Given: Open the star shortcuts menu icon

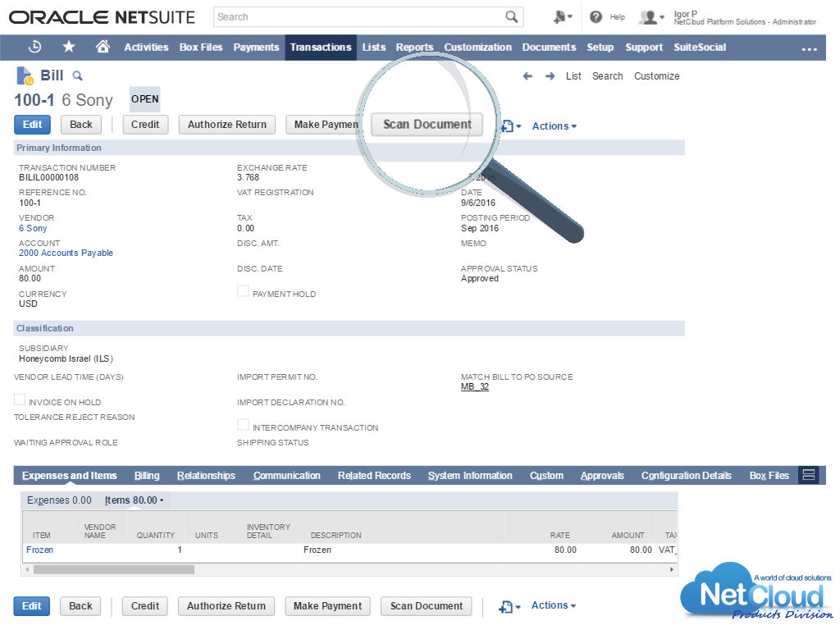Looking at the screenshot, I should pyautogui.click(x=69, y=47).
